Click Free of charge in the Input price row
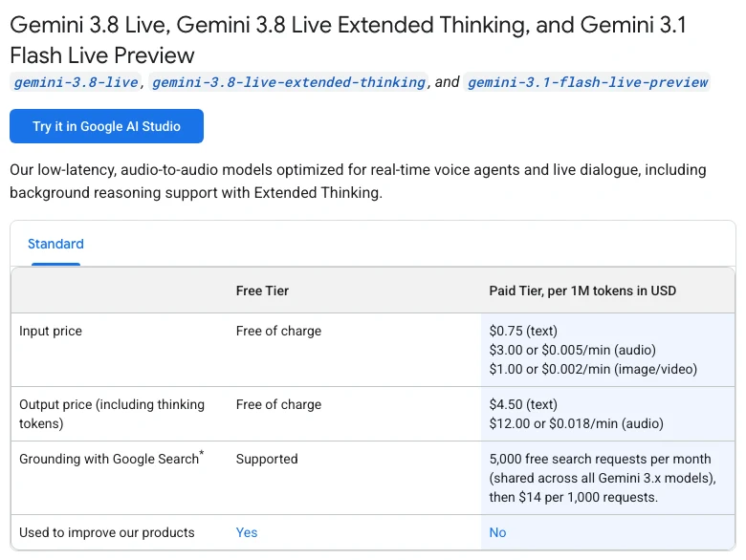Screen dimensions: 746x560 (x=278, y=331)
